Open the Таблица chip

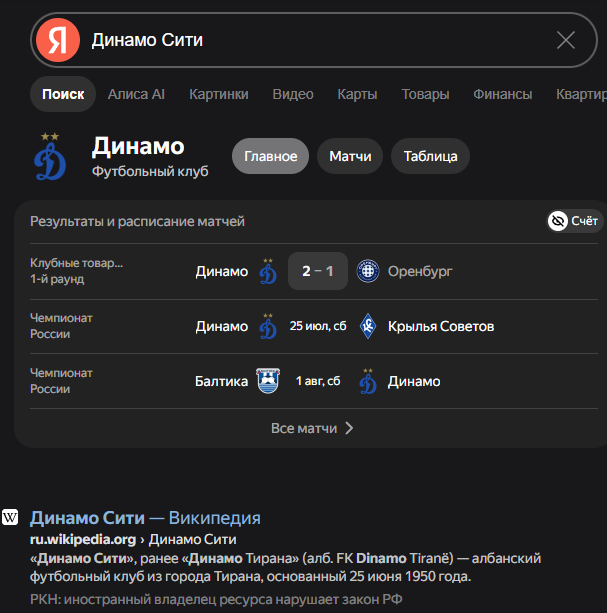coord(430,156)
